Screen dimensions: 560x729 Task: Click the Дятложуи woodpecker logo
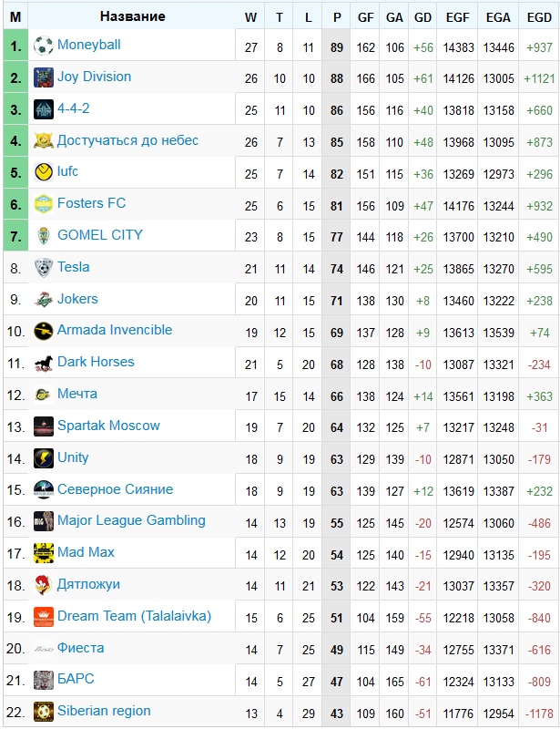click(44, 585)
